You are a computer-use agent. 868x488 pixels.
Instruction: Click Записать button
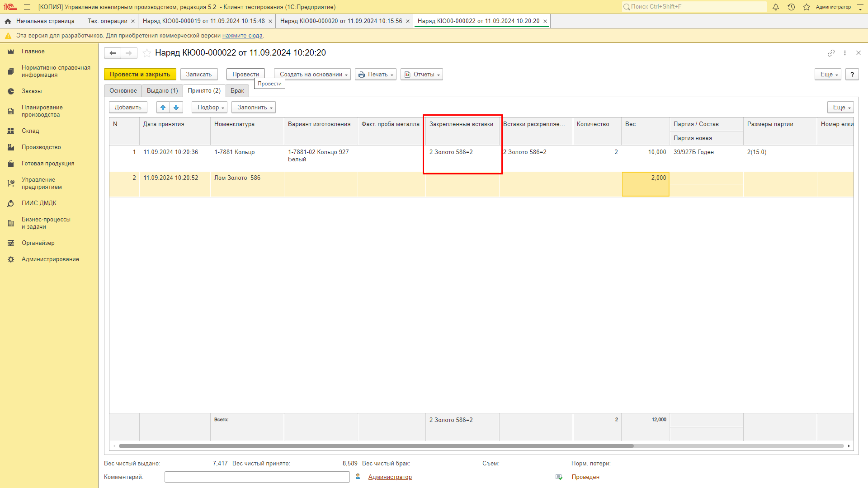point(199,75)
